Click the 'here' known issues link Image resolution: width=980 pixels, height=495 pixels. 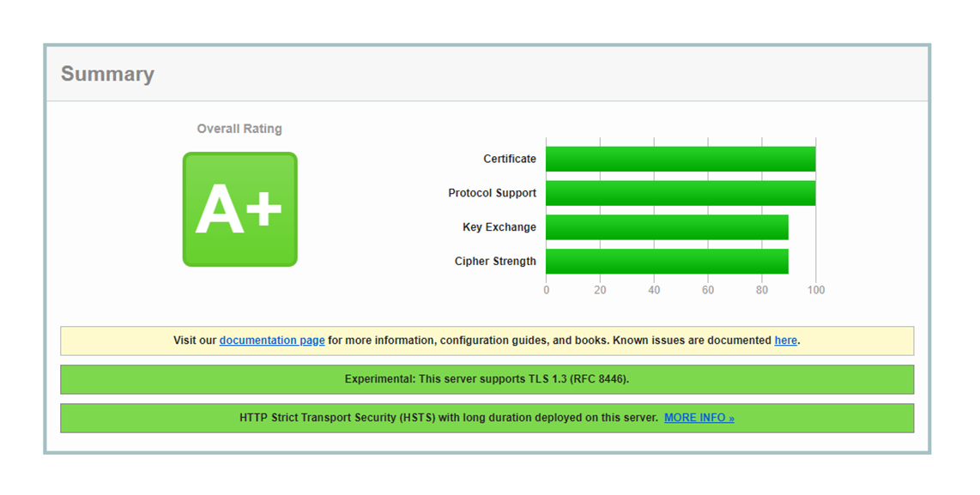[x=785, y=341]
